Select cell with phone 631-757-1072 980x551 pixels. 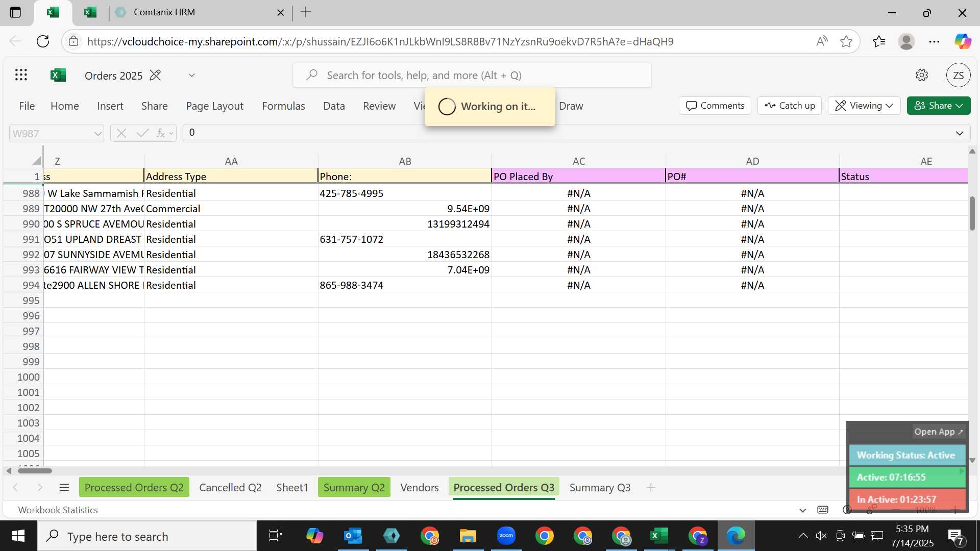tap(404, 239)
